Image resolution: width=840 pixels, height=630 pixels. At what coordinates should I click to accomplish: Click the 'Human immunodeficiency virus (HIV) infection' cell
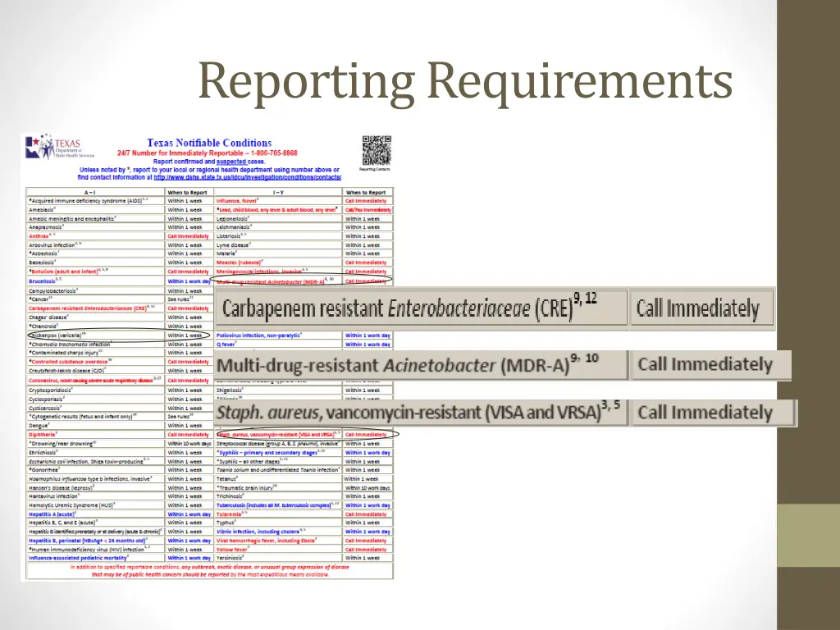click(95, 550)
